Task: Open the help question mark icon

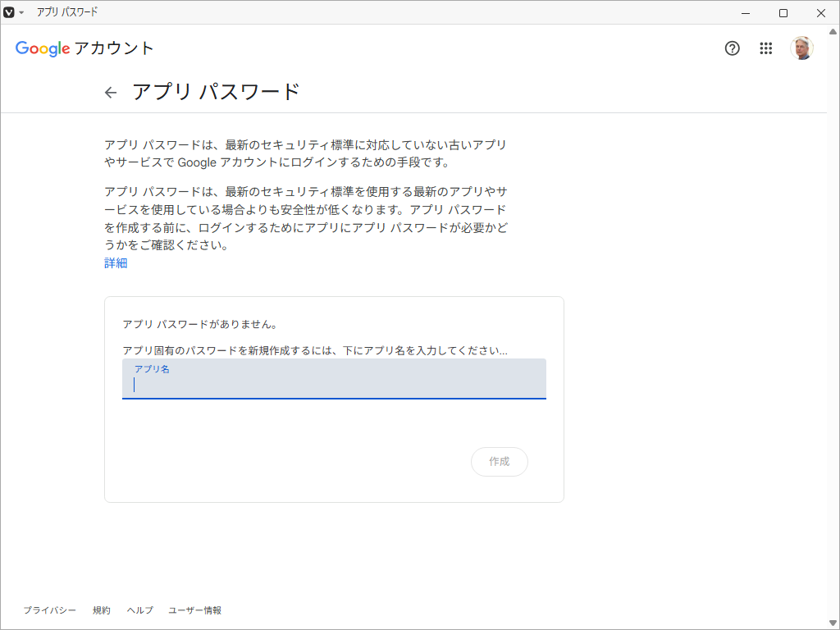Action: point(733,48)
